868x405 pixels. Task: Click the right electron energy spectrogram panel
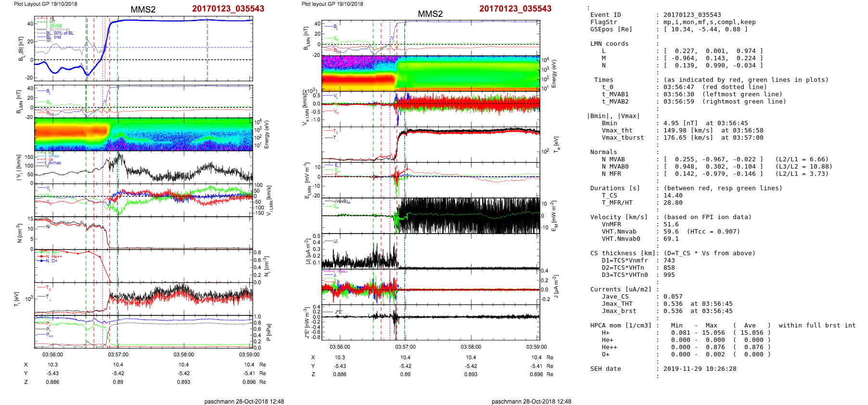pyautogui.click(x=431, y=73)
